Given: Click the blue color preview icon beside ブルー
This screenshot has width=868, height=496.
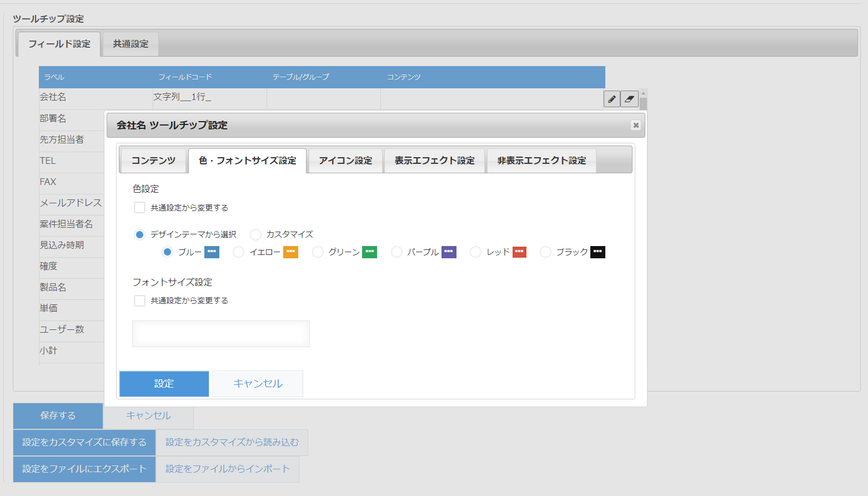Looking at the screenshot, I should coord(211,252).
